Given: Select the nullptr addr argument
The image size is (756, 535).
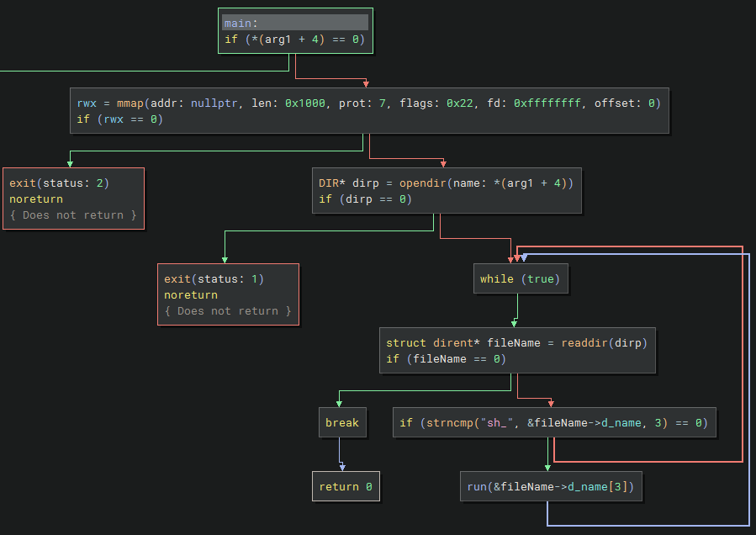Looking at the screenshot, I should 216,103.
